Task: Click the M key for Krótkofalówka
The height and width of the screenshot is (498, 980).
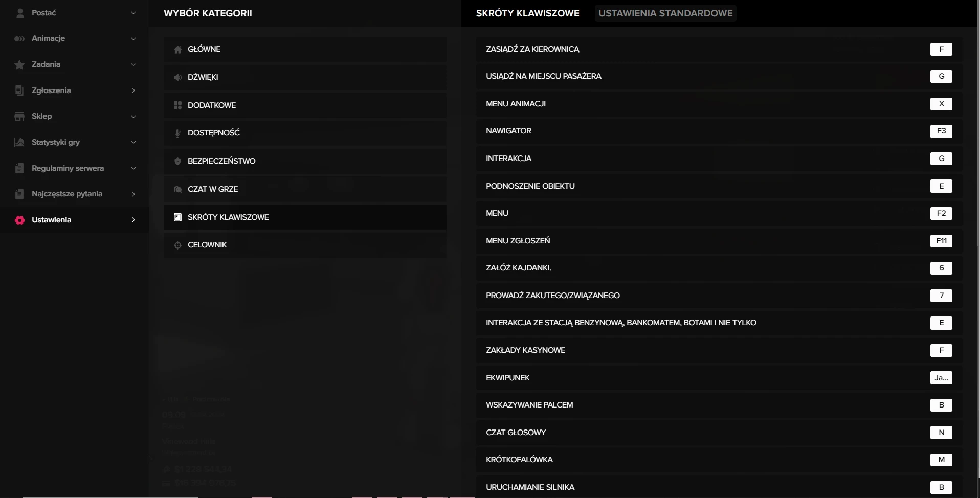Action: (x=941, y=460)
